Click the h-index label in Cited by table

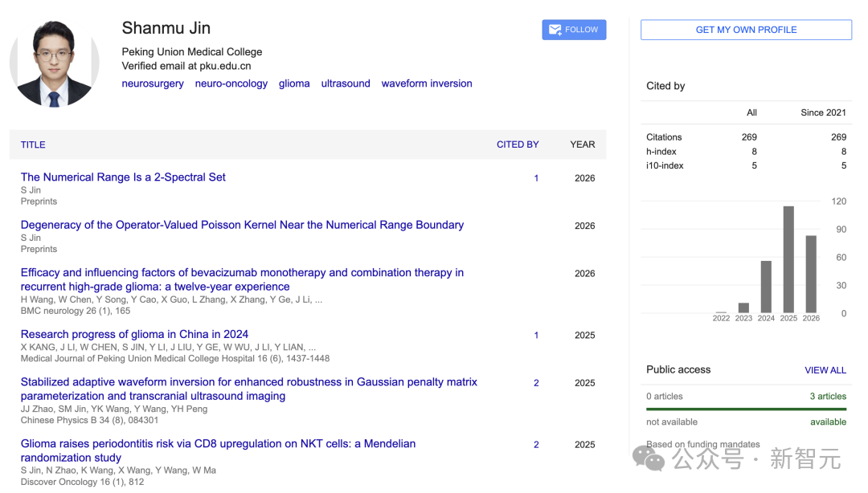click(661, 152)
